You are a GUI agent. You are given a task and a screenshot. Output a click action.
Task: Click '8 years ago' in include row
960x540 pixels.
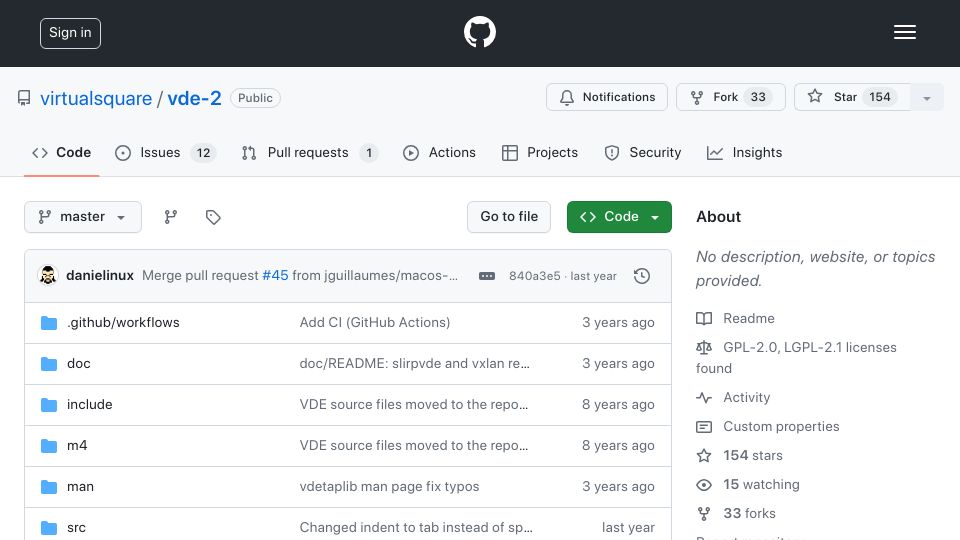[618, 405]
